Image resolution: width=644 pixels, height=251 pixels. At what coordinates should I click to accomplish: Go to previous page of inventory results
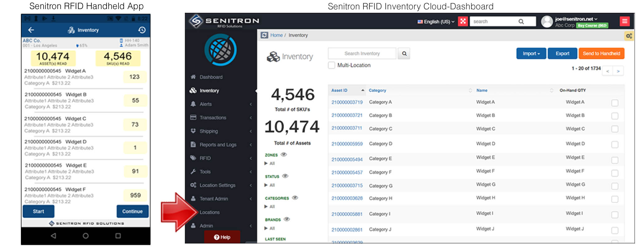pos(608,71)
